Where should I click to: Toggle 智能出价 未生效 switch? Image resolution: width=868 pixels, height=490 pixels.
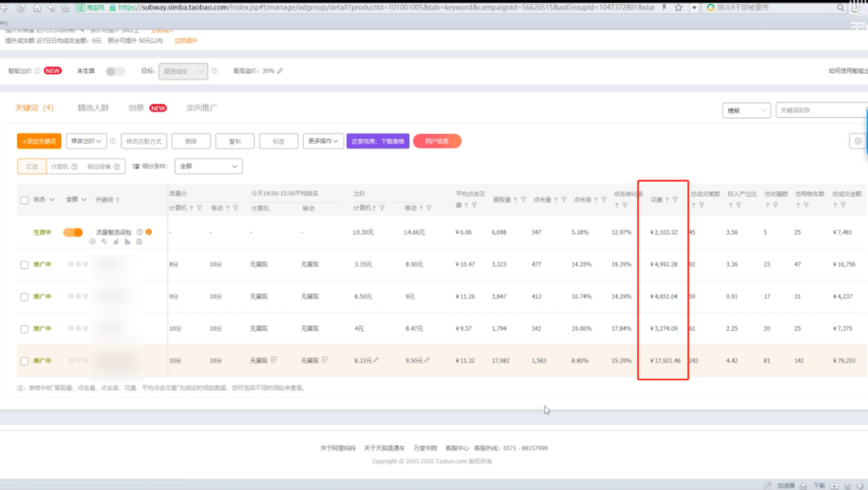tap(116, 71)
